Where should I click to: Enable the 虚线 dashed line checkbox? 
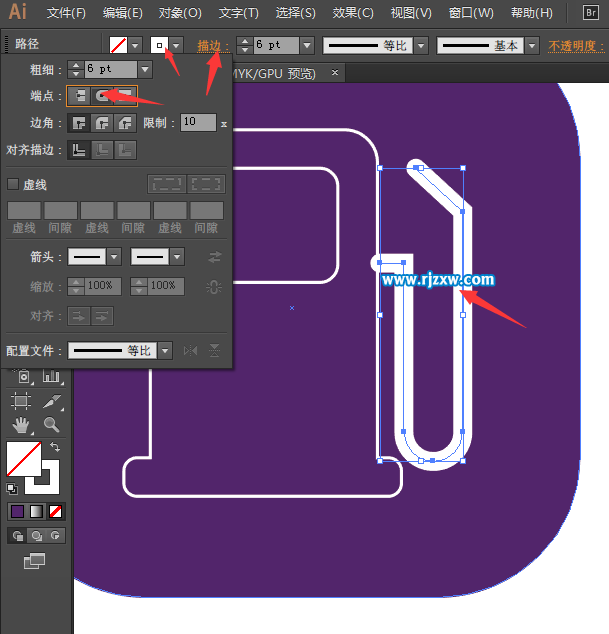click(x=13, y=184)
